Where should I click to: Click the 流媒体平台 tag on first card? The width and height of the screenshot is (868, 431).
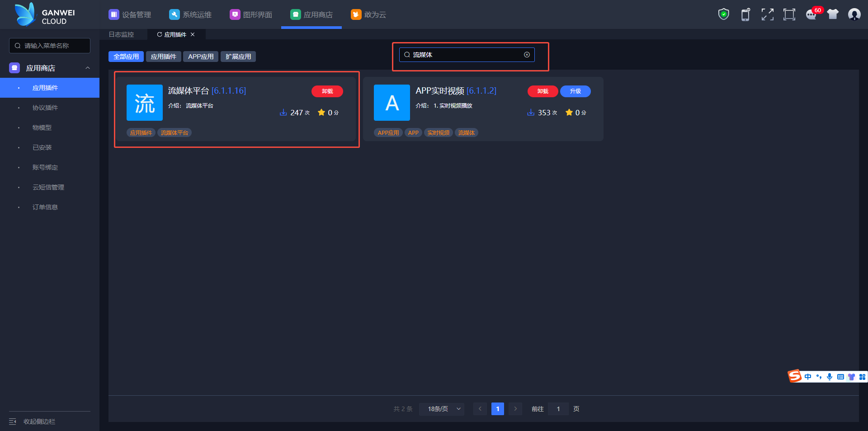pos(175,133)
